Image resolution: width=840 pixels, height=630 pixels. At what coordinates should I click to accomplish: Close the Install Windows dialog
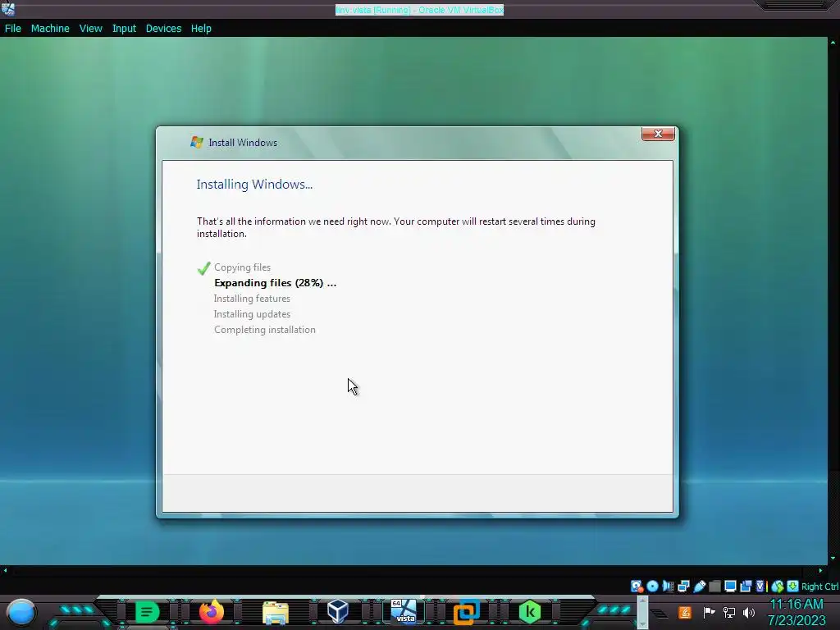coord(658,134)
